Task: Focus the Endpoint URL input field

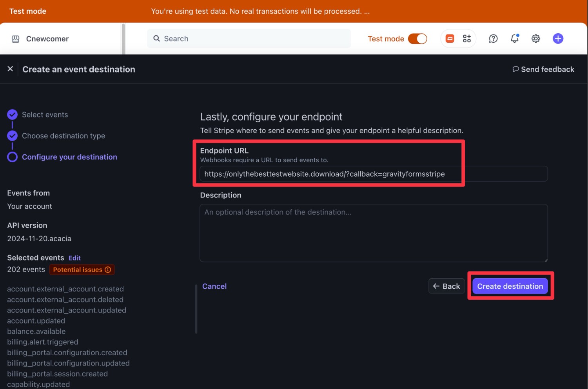Action: tap(374, 174)
